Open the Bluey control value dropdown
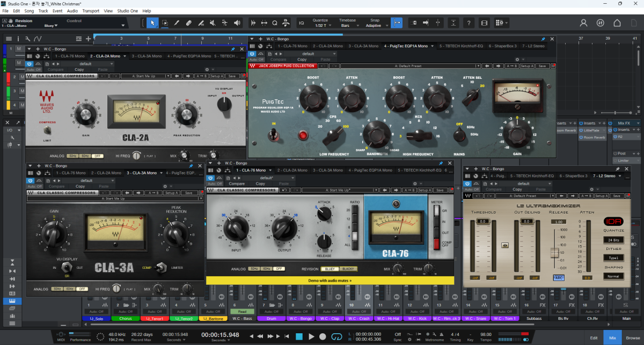644x345 pixels. click(x=51, y=26)
